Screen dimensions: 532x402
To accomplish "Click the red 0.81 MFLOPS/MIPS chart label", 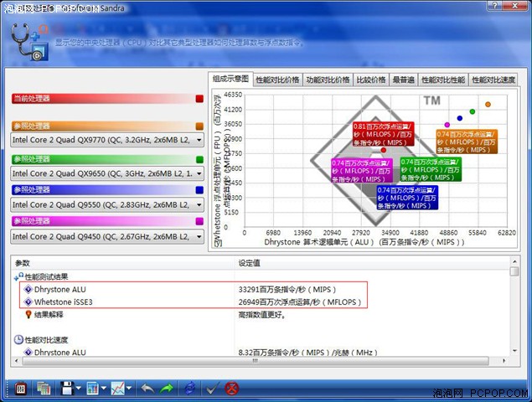I will point(384,134).
